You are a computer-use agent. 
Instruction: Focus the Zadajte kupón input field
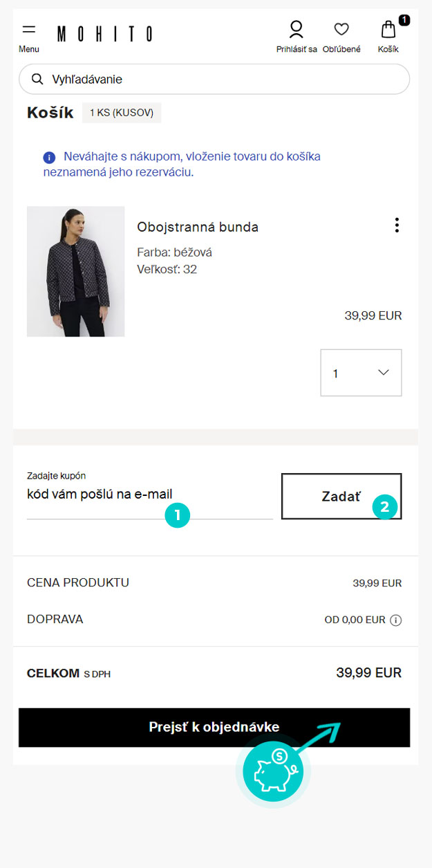(149, 495)
